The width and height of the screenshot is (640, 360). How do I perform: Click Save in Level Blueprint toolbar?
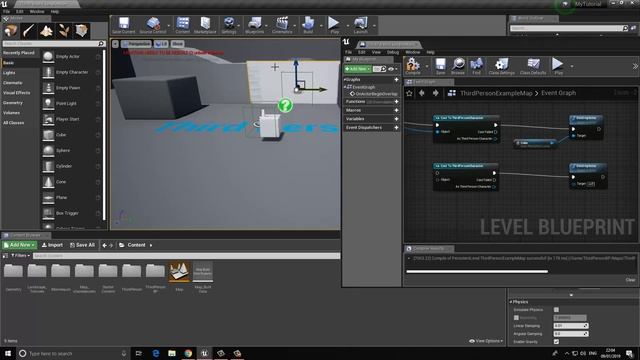440,66
